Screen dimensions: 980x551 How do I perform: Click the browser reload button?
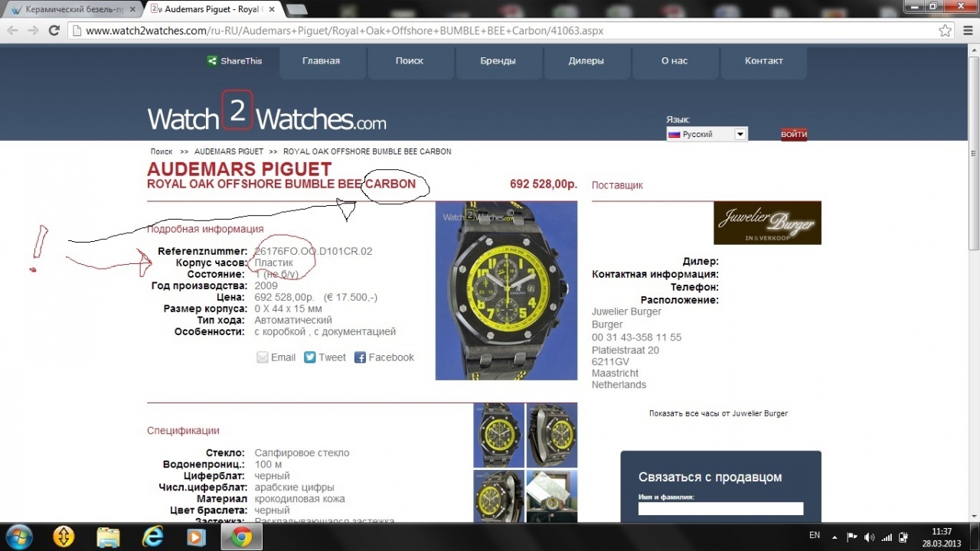pos(54,31)
